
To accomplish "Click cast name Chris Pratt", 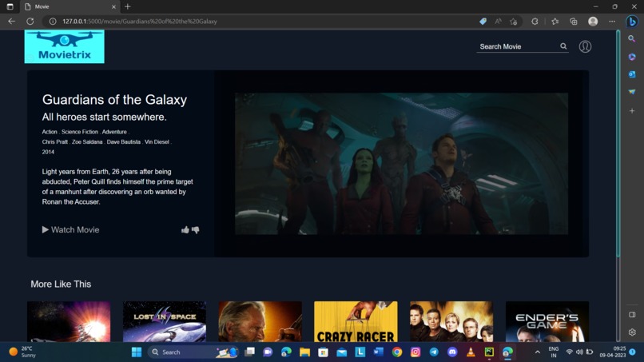I will point(54,141).
